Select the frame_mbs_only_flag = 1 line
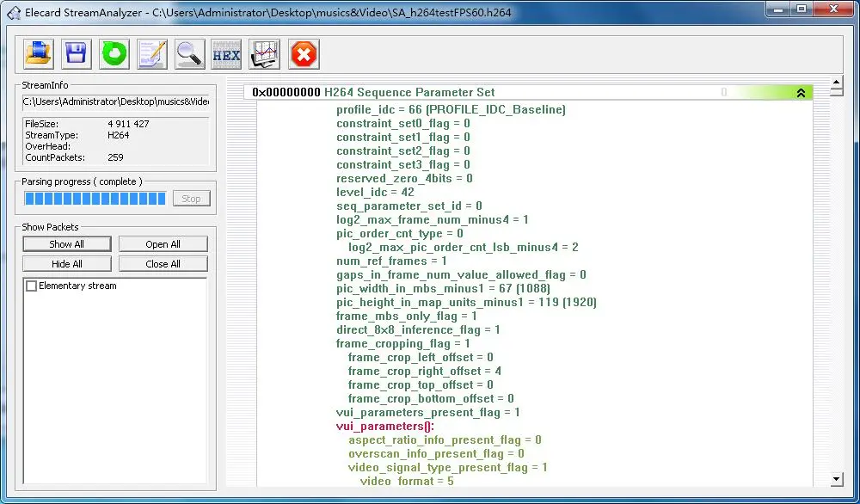Viewport: 860px width, 504px height. tap(407, 316)
